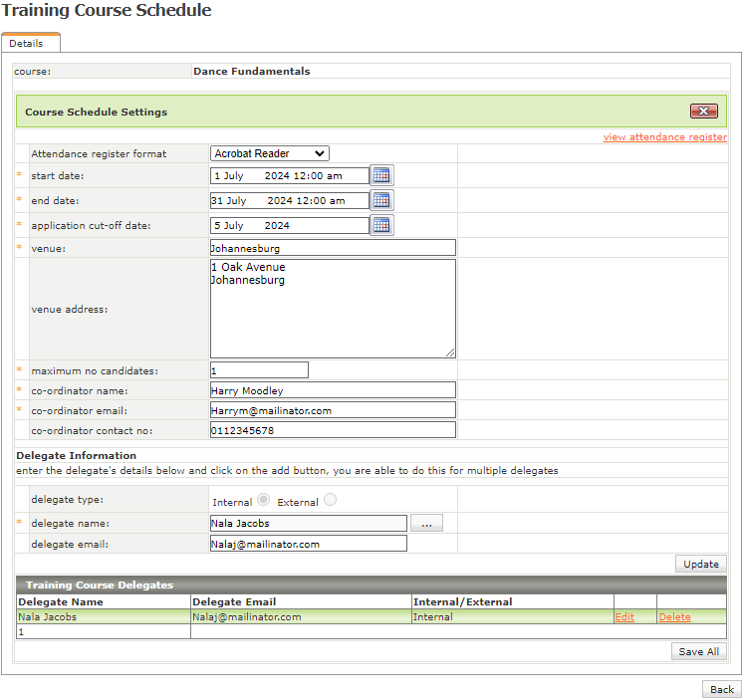Open the start date calendar picker

381,175
